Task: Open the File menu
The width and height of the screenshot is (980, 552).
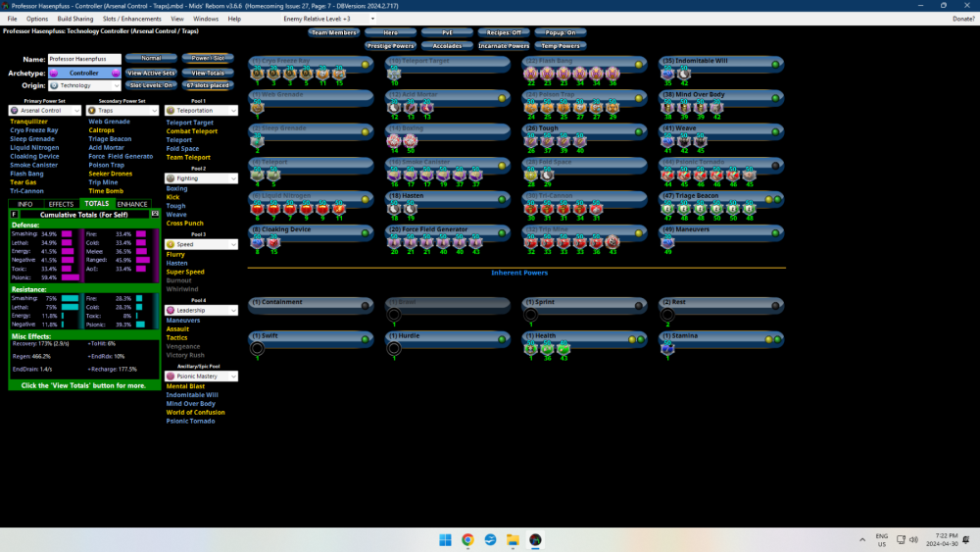Action: point(12,19)
